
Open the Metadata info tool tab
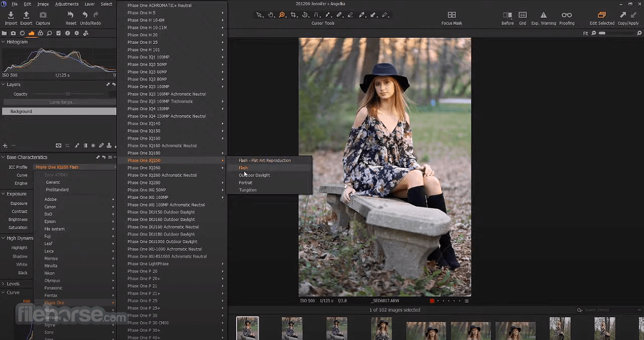pyautogui.click(x=67, y=33)
